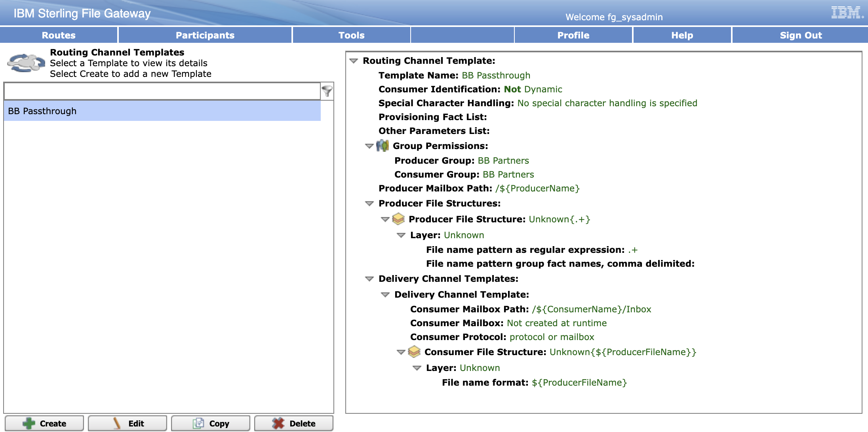This screenshot has width=868, height=432.
Task: Open the Routes menu
Action: click(59, 35)
